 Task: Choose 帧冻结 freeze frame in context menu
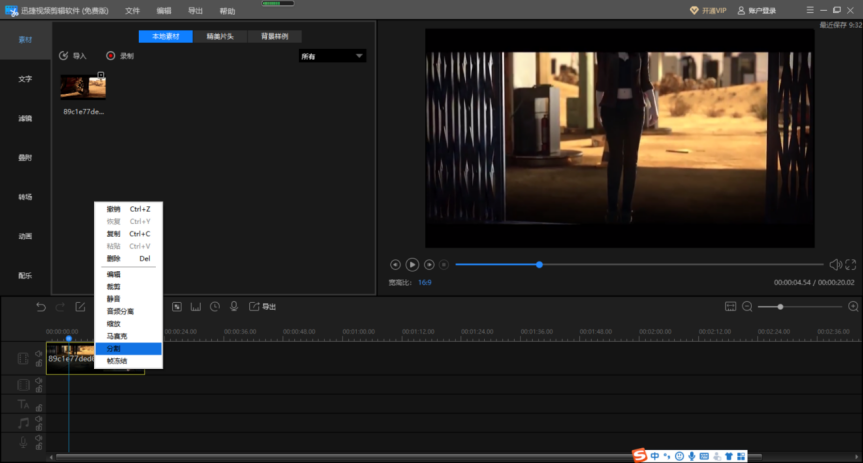pyautogui.click(x=128, y=361)
